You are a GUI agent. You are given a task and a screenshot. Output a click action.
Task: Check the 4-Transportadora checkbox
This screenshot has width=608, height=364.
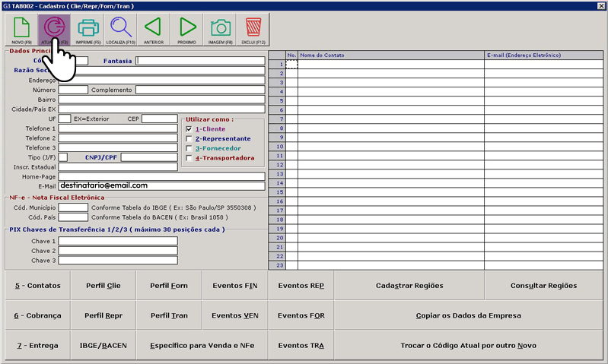[x=189, y=159]
